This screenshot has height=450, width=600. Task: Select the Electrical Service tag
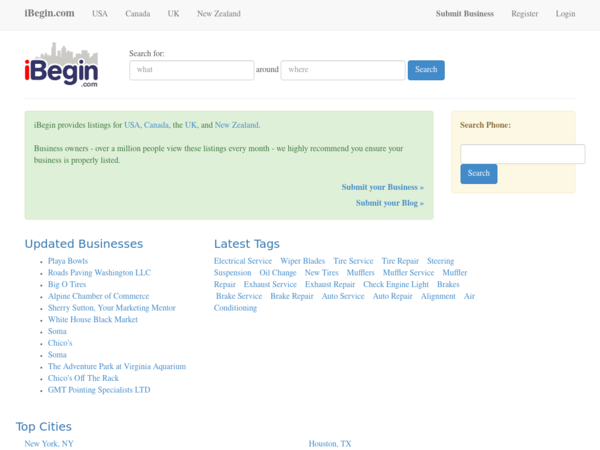tap(243, 261)
